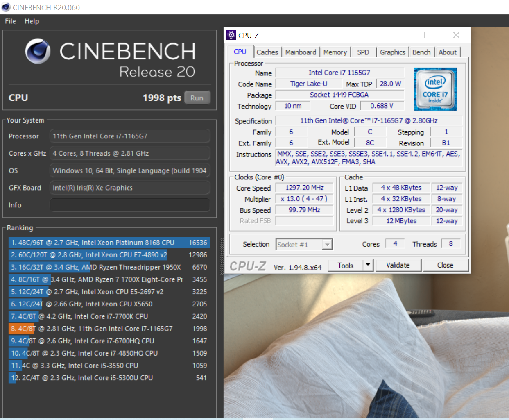The image size is (509, 420).
Task: Click the Level 2 value 4 x 1280 KBytes
Action: point(401,210)
